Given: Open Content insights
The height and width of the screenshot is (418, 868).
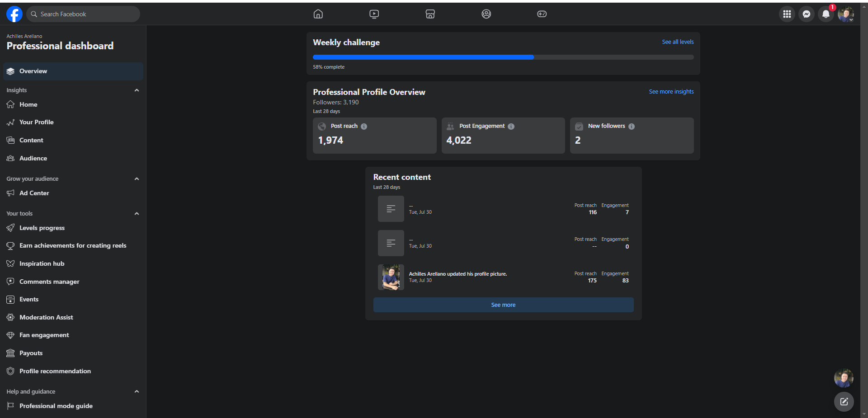Looking at the screenshot, I should [x=73, y=140].
